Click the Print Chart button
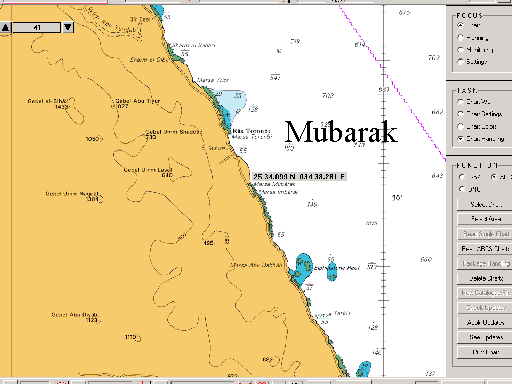This screenshot has width=512, height=384. click(485, 352)
